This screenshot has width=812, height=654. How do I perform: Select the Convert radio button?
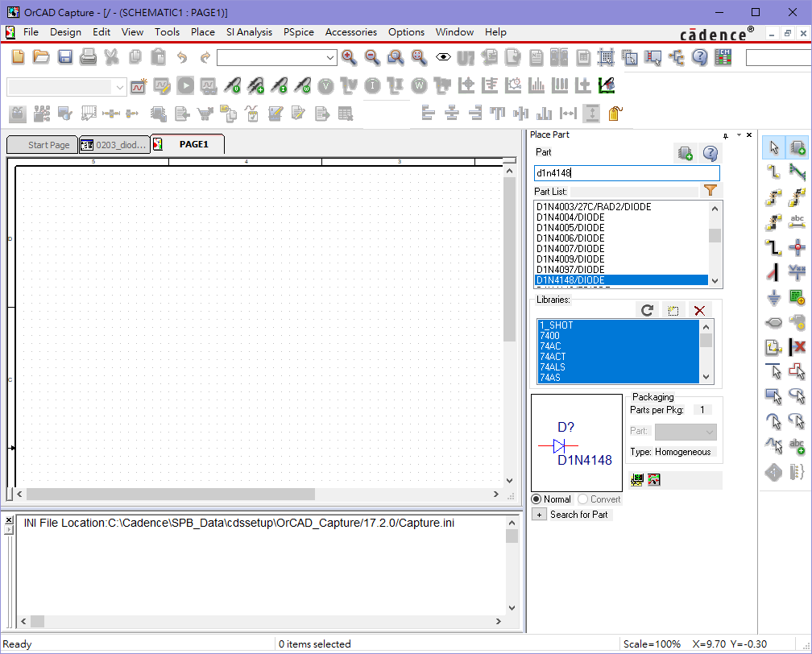pyautogui.click(x=583, y=499)
